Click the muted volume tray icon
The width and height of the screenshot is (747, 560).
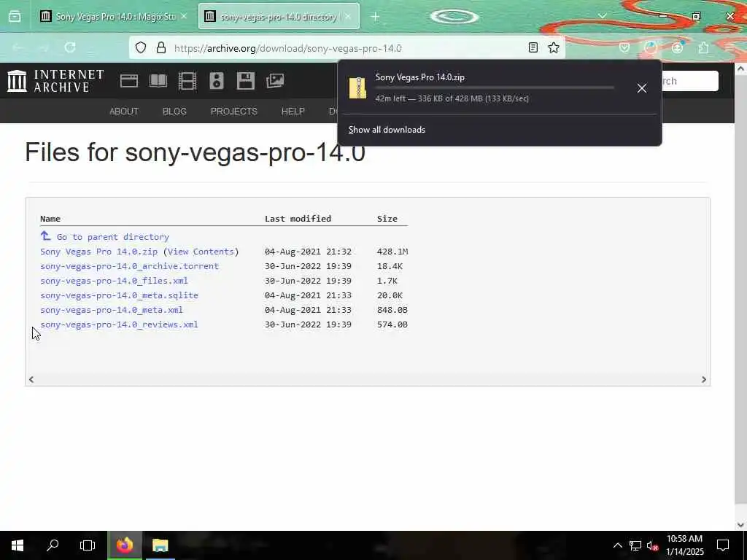pos(652,545)
